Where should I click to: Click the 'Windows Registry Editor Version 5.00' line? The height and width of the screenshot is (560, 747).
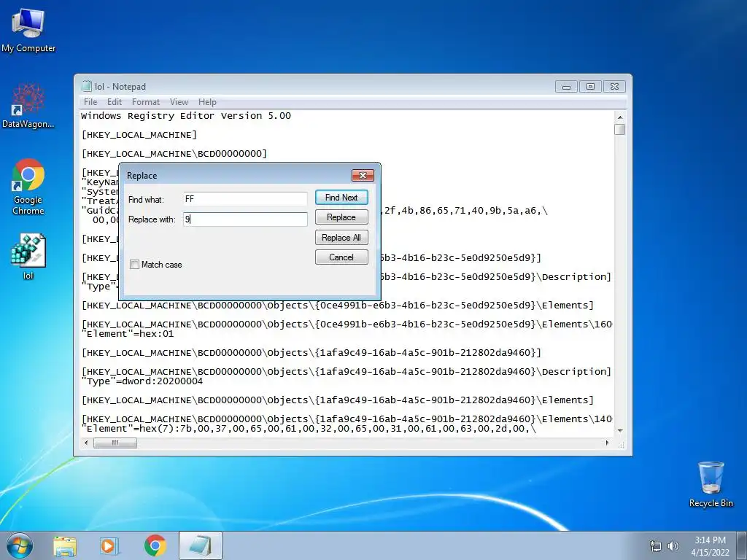tap(186, 116)
